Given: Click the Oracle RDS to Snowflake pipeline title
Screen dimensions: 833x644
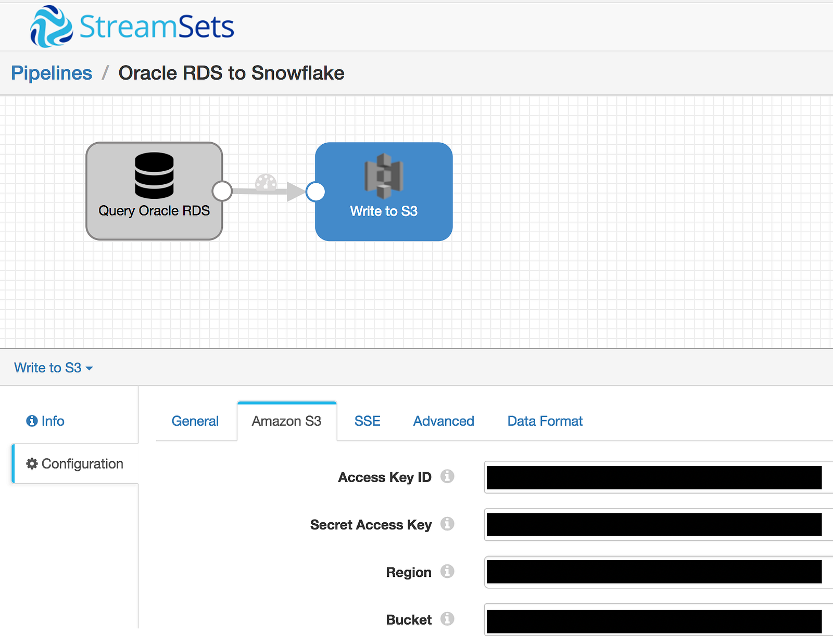Looking at the screenshot, I should pyautogui.click(x=232, y=73).
